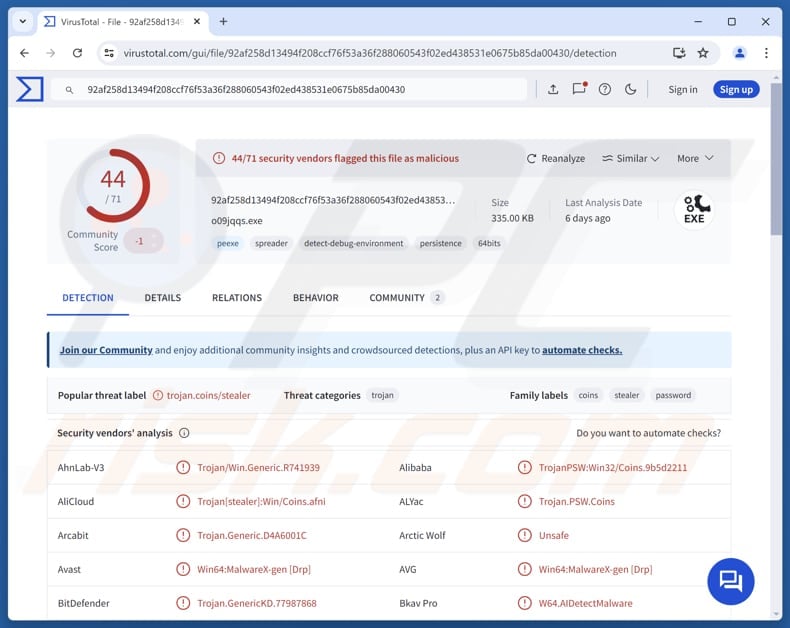
Task: Click the automate checks link
Action: pyautogui.click(x=582, y=350)
